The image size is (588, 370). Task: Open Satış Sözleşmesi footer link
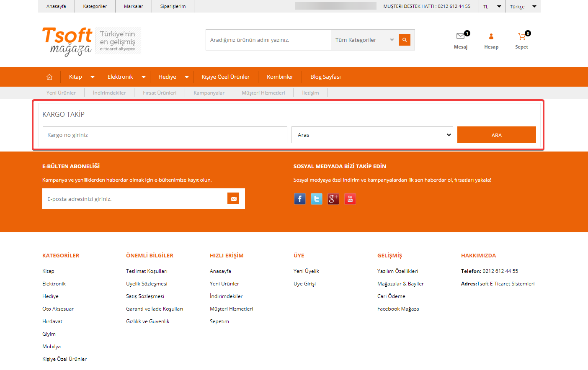(x=145, y=296)
